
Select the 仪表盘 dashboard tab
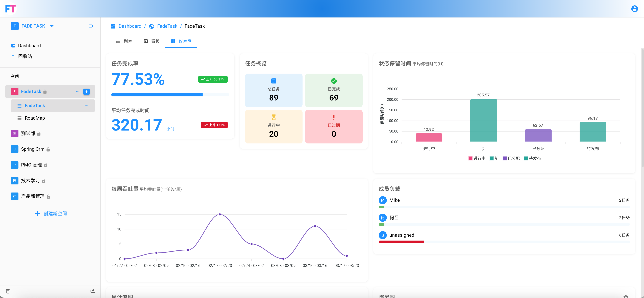(x=181, y=41)
